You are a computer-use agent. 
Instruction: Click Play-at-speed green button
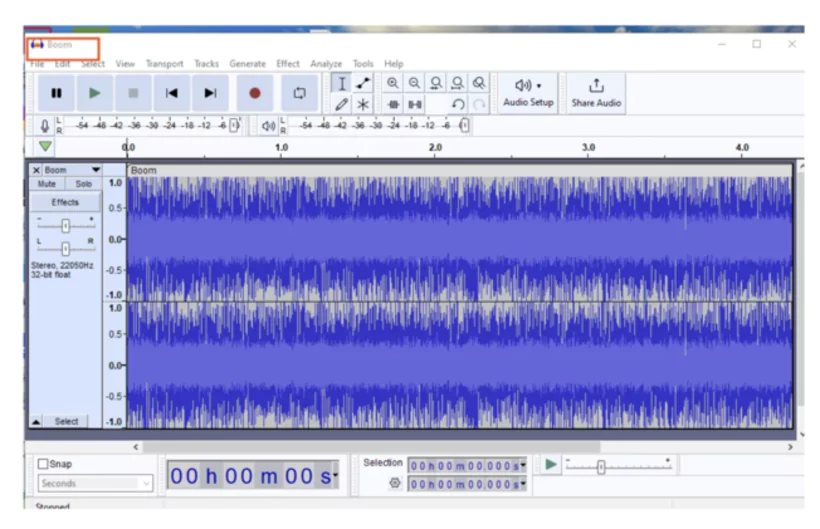click(x=550, y=465)
